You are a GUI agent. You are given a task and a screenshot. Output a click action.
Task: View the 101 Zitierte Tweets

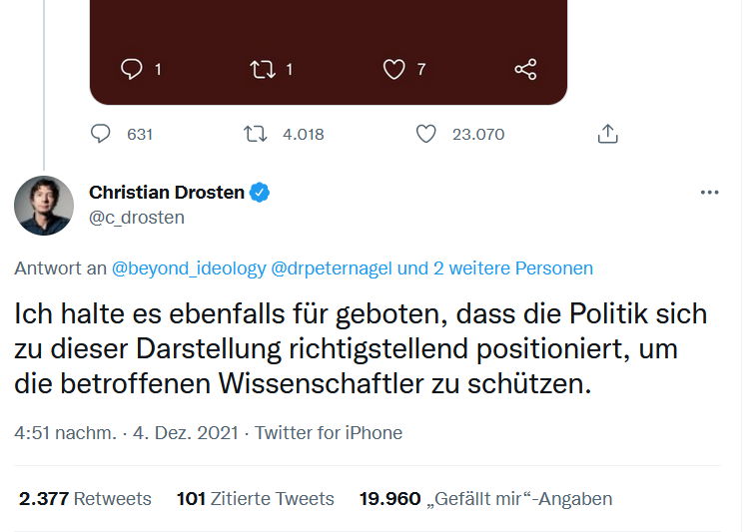255,499
